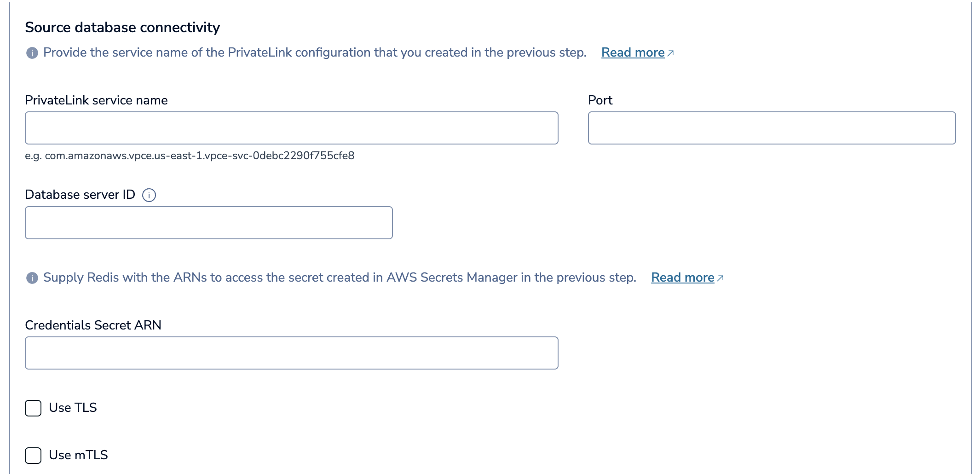980x474 pixels.
Task: Click the circular info badge in the PrivateLink hint row
Action: (x=31, y=52)
